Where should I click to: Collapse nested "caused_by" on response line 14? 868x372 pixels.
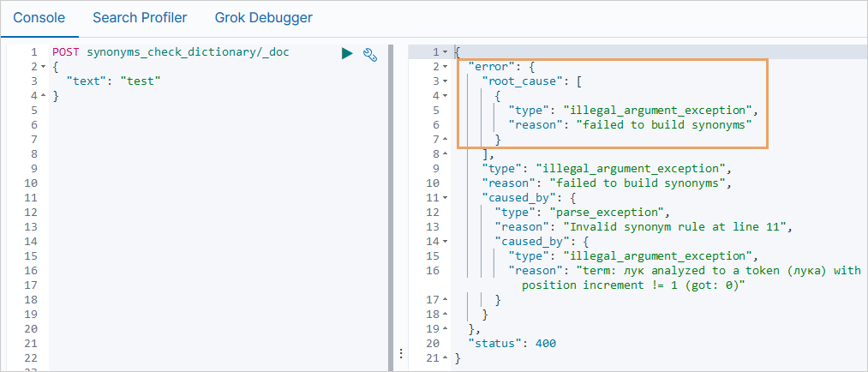click(446, 242)
